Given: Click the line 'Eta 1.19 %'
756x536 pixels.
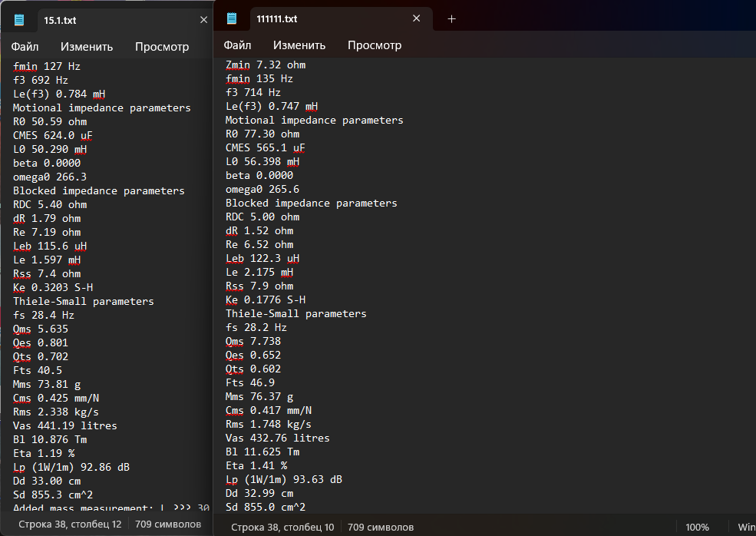Looking at the screenshot, I should tap(44, 454).
